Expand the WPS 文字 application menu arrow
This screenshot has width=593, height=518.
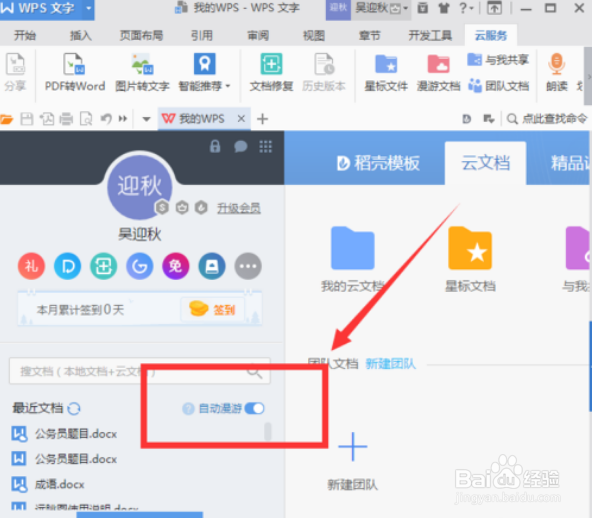pyautogui.click(x=88, y=8)
